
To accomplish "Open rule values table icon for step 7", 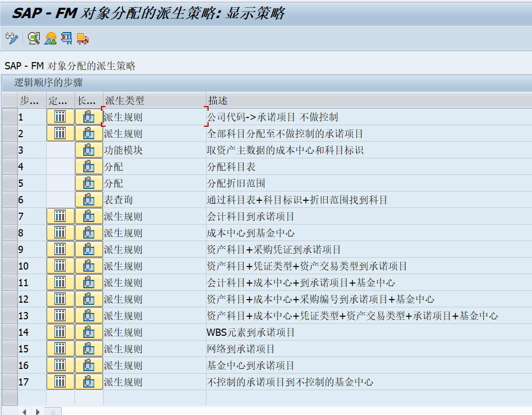I will [x=61, y=216].
